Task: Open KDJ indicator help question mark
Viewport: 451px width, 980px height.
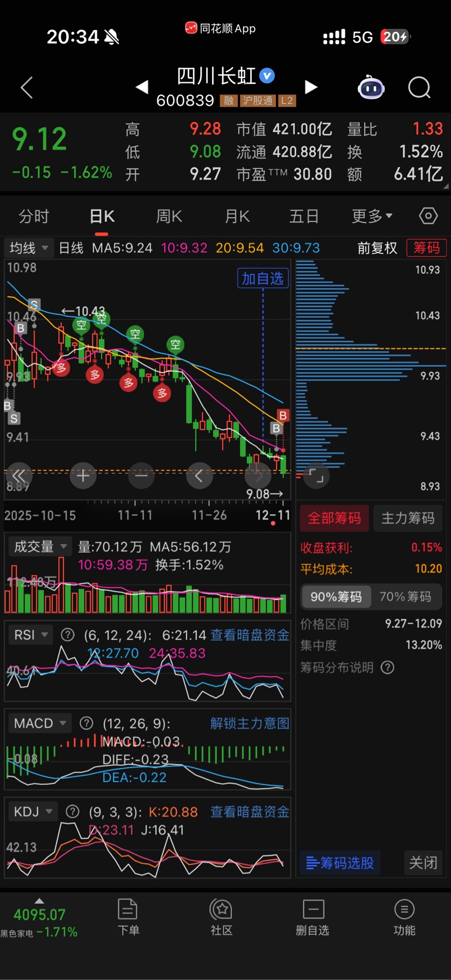Action: coord(72,812)
